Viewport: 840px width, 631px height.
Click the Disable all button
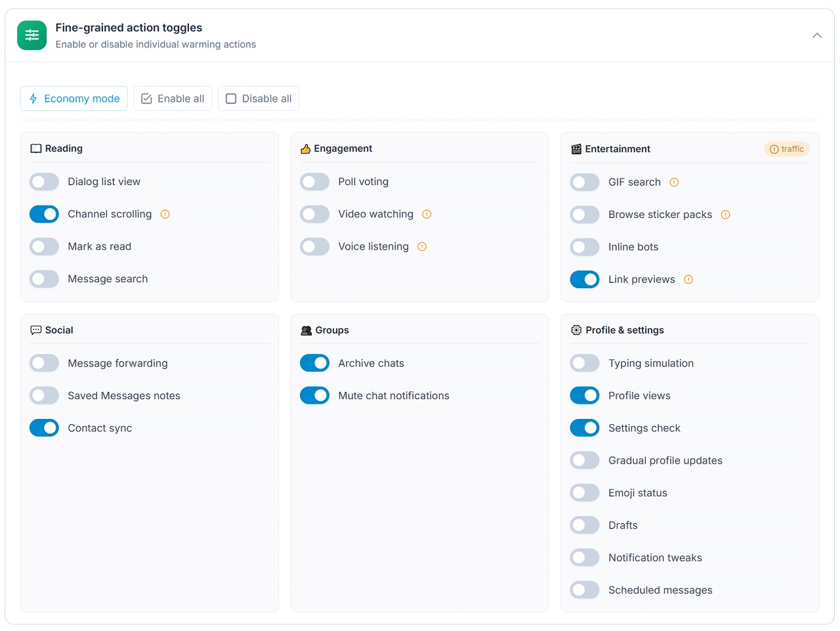(259, 98)
